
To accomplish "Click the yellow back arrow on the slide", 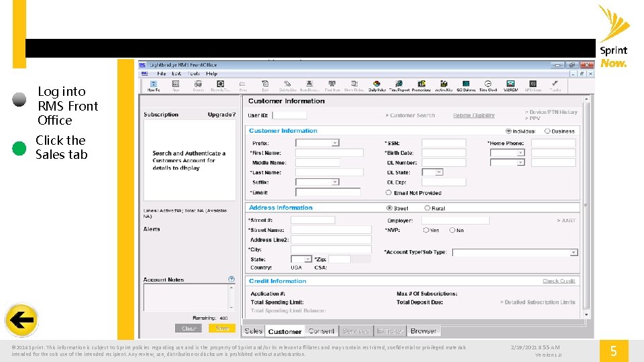I will [21, 320].
